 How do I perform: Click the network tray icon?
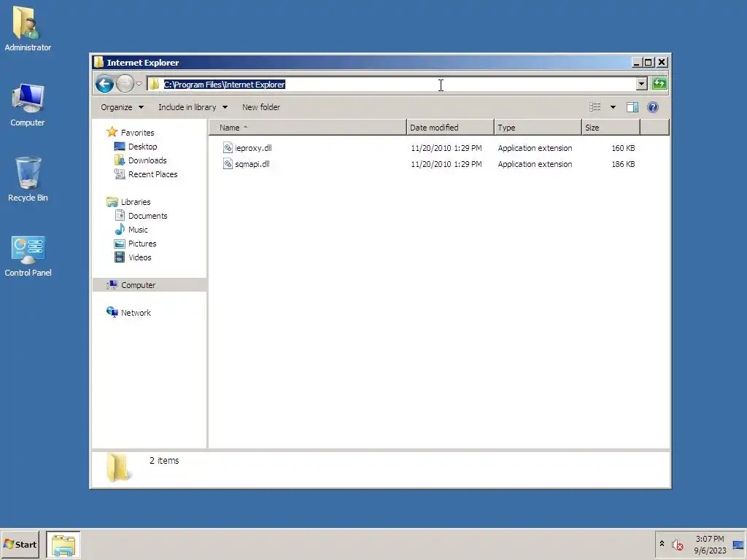pos(738,545)
